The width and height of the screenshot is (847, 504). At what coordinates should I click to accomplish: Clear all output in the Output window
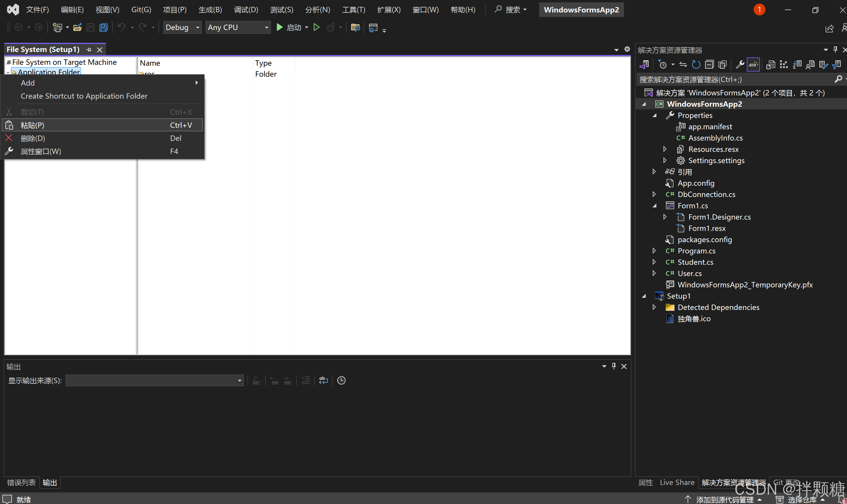(305, 380)
